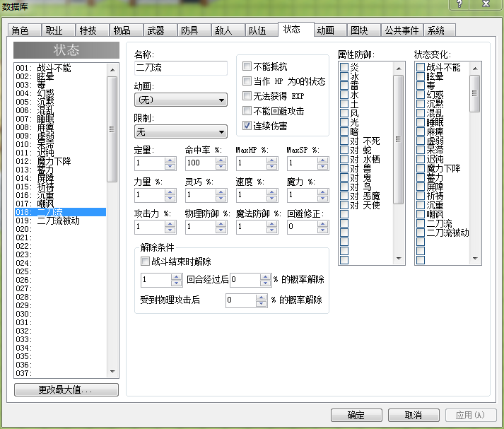The image size is (504, 429).
Task: Enable the 不能抵抗 checkbox
Action: (247, 66)
